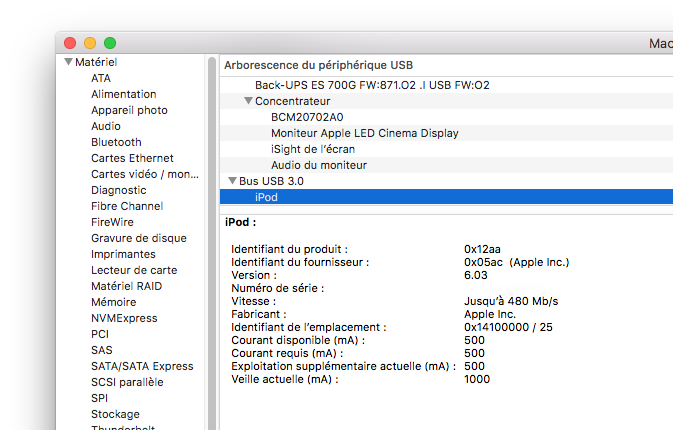The image size is (673, 430).
Task: Select Mémoire in the sidebar
Action: 113,302
